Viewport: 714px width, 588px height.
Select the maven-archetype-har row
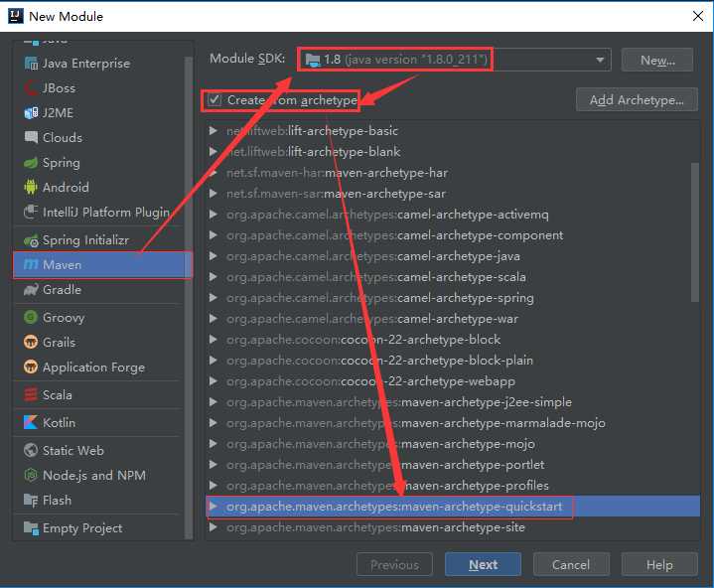tap(452, 173)
